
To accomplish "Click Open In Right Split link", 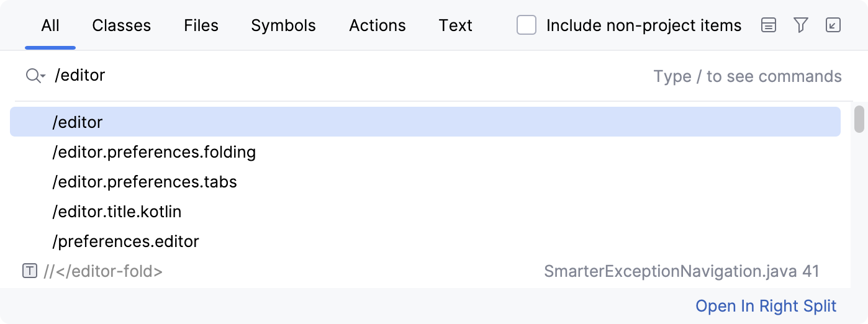I will point(766,306).
